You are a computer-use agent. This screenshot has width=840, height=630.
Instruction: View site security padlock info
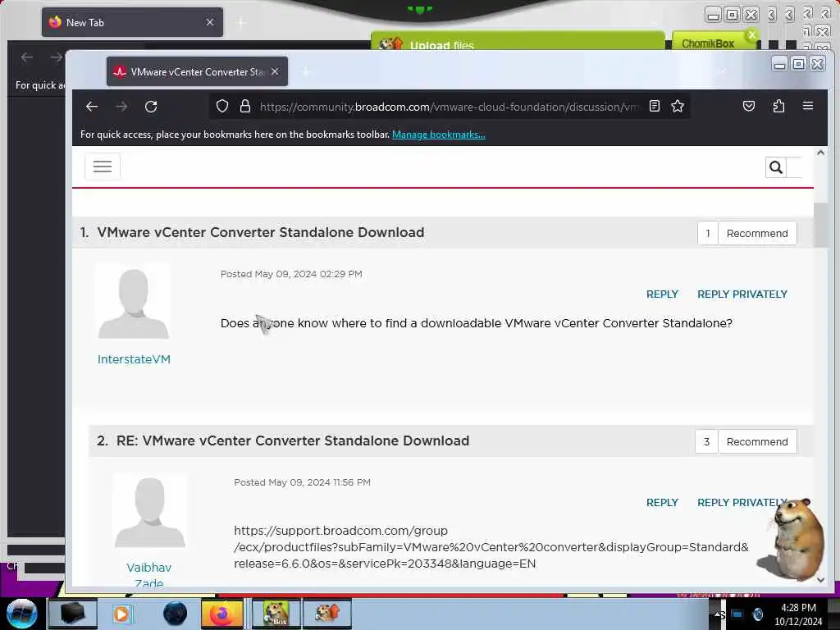coord(244,106)
